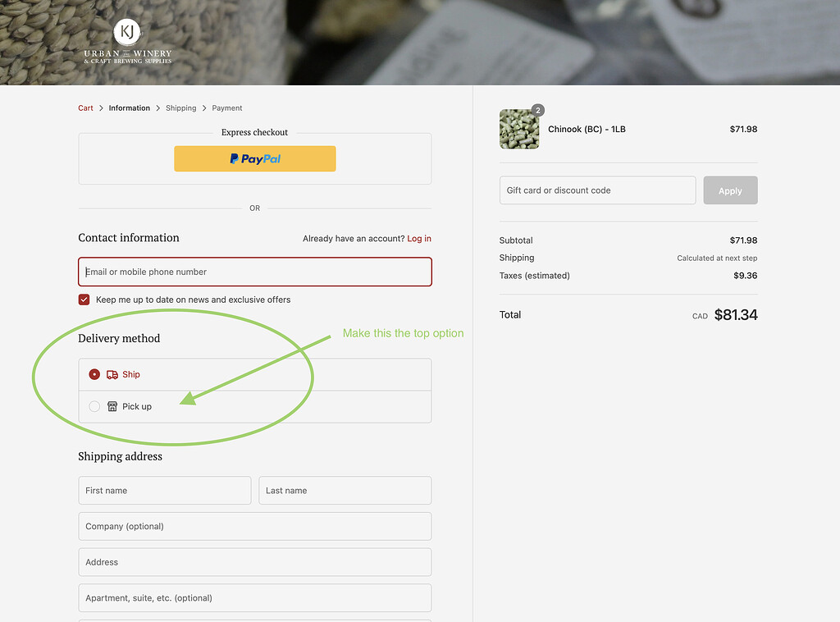
Task: Click the Shipping address heading
Action: 120,456
